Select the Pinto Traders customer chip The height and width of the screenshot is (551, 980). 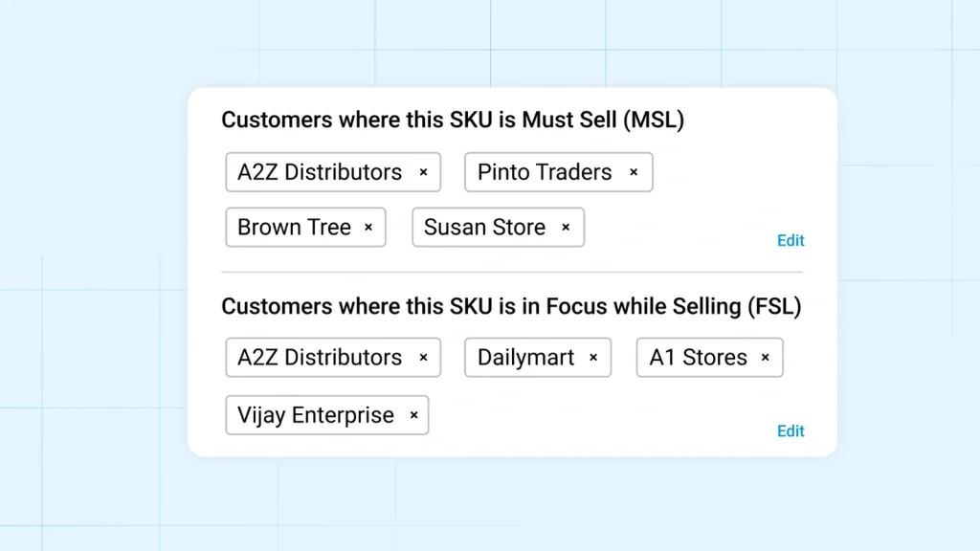pos(544,172)
